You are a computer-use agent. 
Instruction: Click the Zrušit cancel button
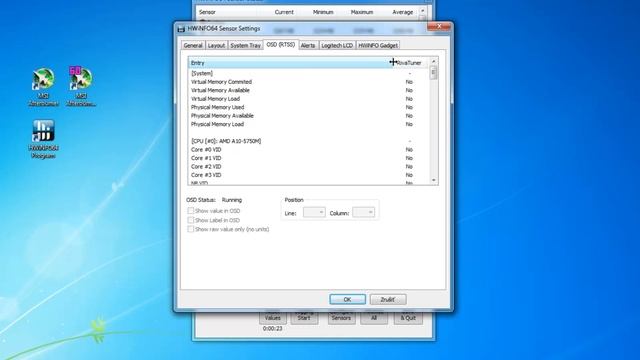tap(388, 300)
